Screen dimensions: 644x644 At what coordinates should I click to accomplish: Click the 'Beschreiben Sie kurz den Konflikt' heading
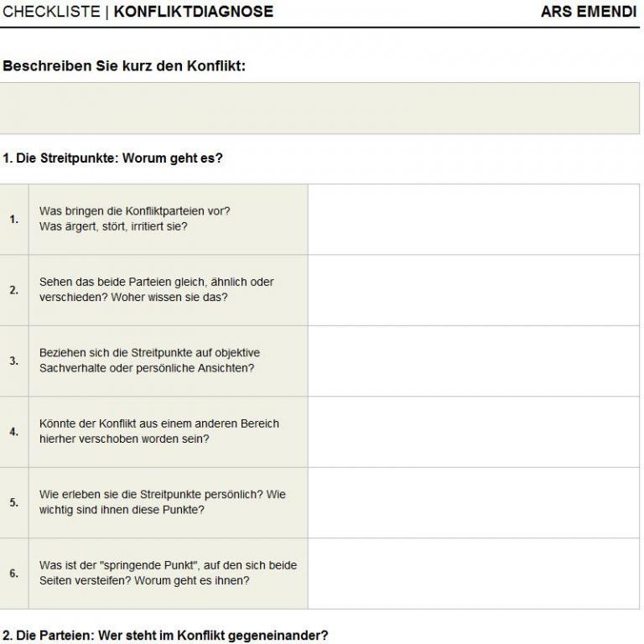[124, 66]
